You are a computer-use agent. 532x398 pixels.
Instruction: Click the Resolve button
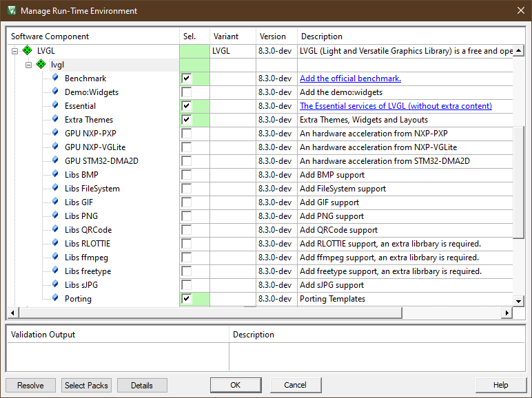(x=30, y=385)
